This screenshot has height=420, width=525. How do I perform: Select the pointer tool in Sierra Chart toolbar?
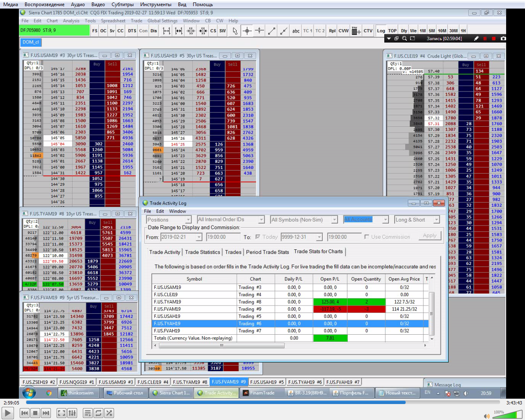(x=235, y=31)
